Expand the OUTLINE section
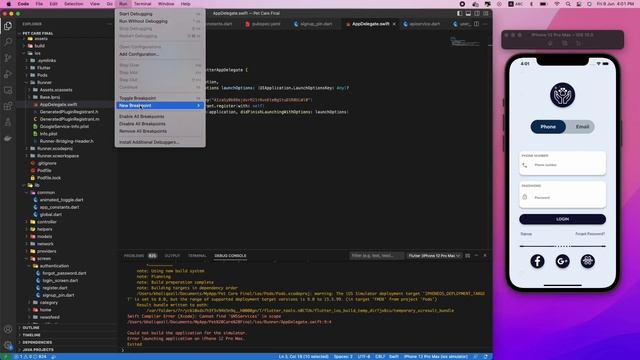The image size is (640, 360). pyautogui.click(x=31, y=328)
